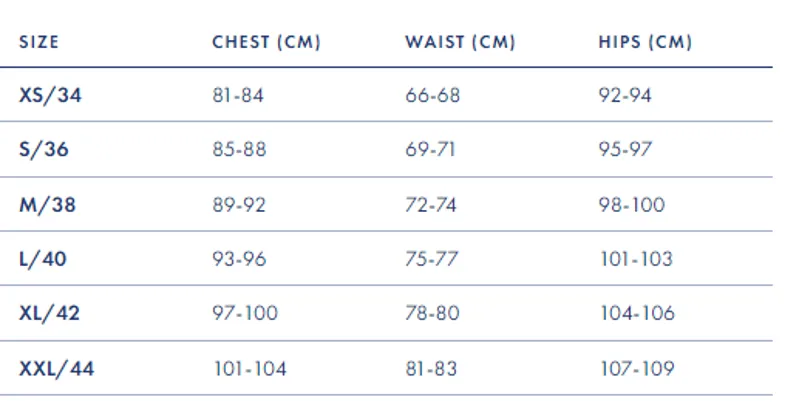
Task: Select the M/38 size row label
Action: [x=47, y=205]
